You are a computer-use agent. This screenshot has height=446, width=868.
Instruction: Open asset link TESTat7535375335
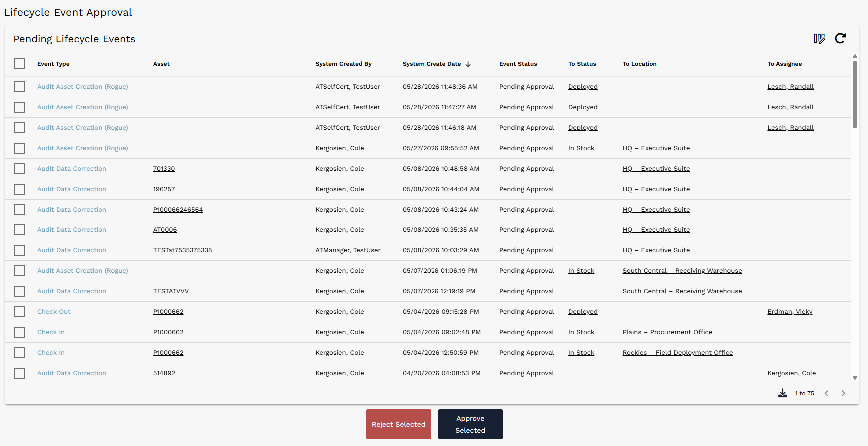182,250
